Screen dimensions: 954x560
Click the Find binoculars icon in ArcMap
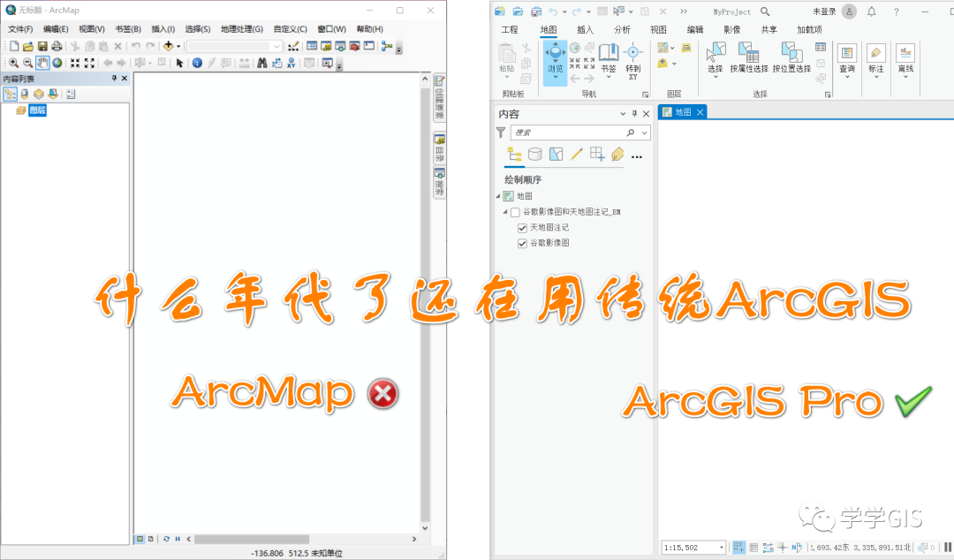pyautogui.click(x=262, y=63)
